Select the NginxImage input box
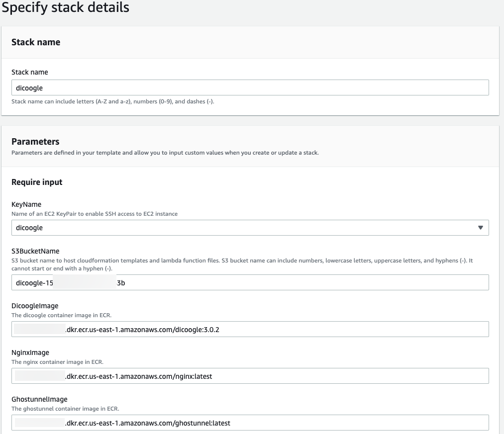 [249, 376]
